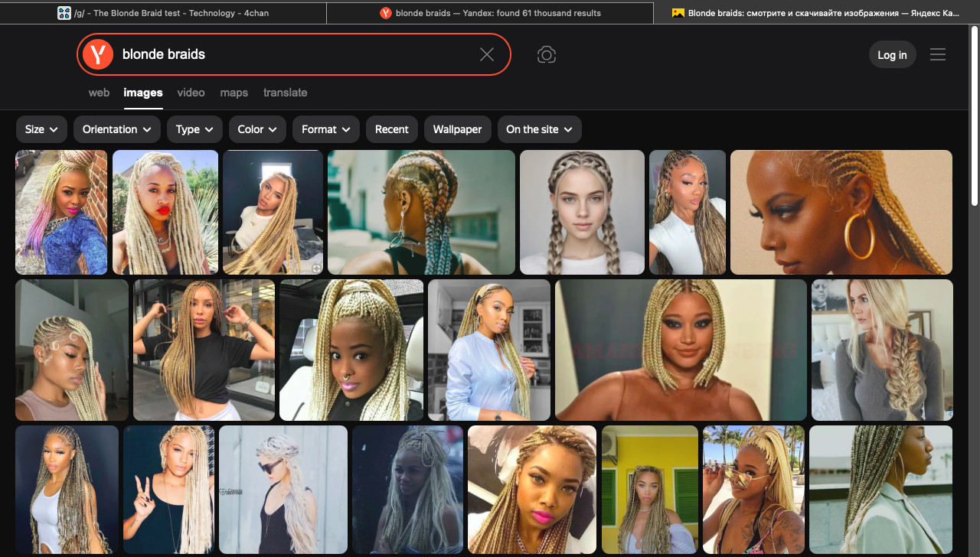Open thumbnail of blonde woman in gray sweater
The width and height of the screenshot is (980, 557).
tap(882, 350)
